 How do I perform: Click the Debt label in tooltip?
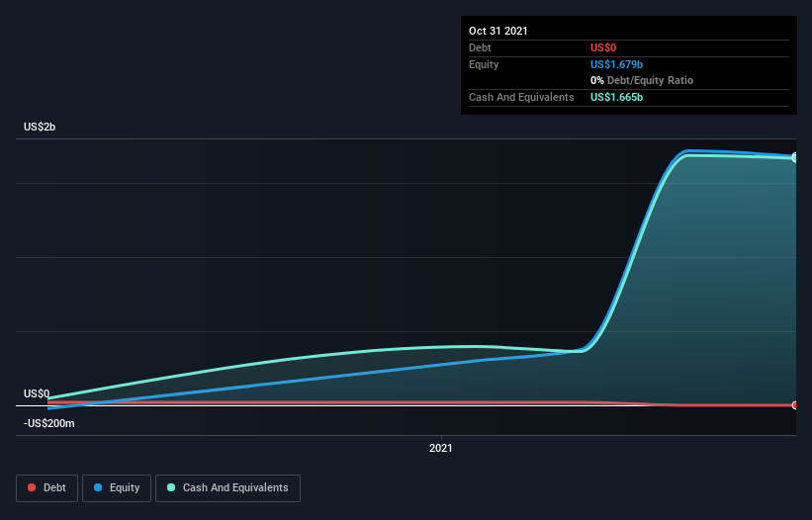[x=480, y=47]
